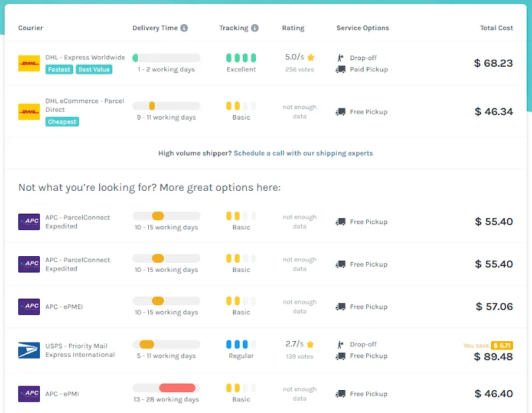
Task: Click the APC - ePMEI courier name
Action: coord(64,306)
